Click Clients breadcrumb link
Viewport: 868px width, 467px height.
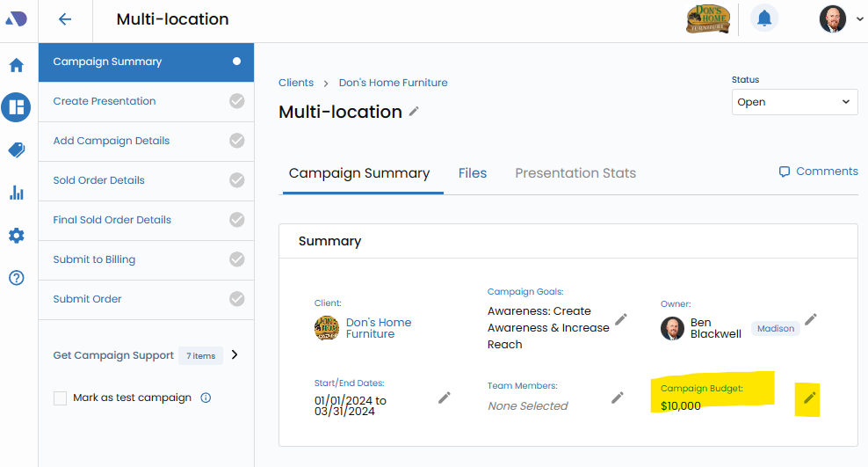[296, 83]
